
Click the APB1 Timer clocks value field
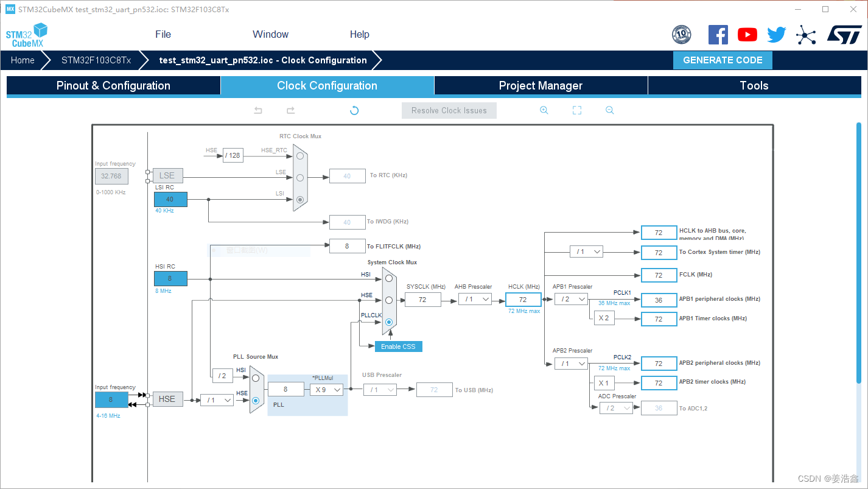[x=659, y=319]
